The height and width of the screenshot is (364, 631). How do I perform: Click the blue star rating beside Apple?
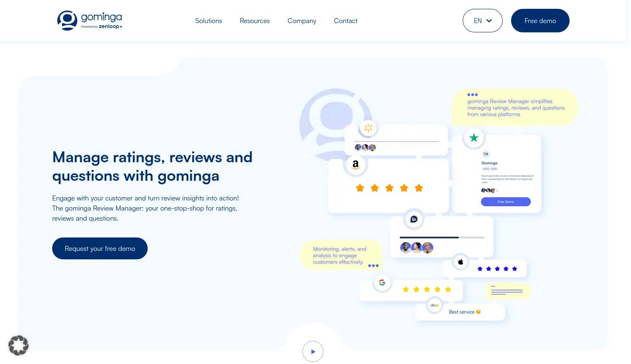pyautogui.click(x=497, y=269)
